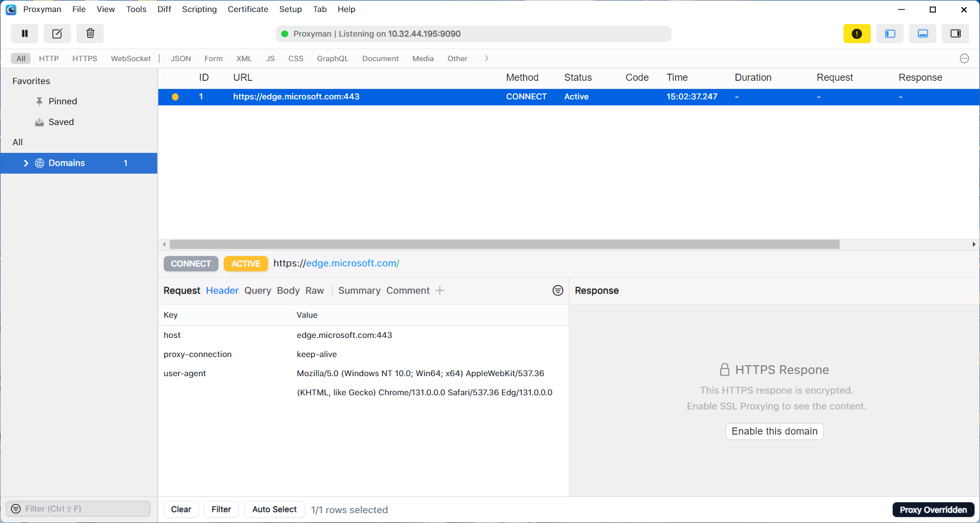Filter by Form content type
The height and width of the screenshot is (523, 980).
point(213,58)
